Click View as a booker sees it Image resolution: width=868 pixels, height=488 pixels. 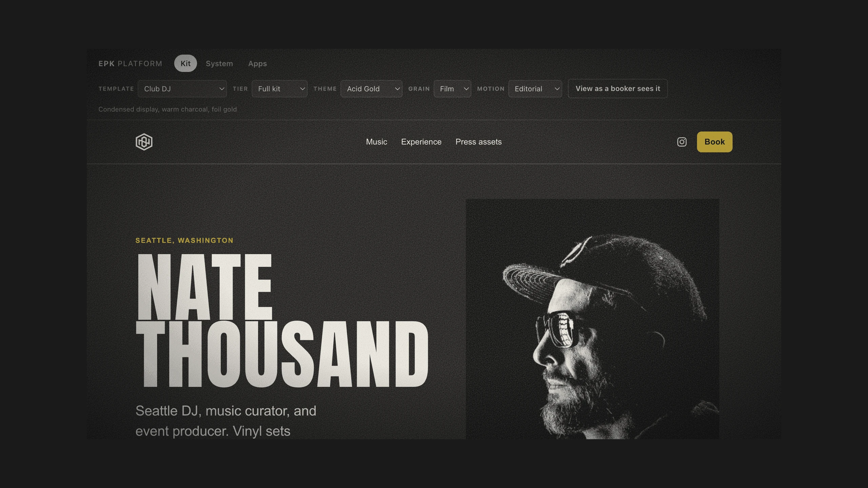coord(618,89)
